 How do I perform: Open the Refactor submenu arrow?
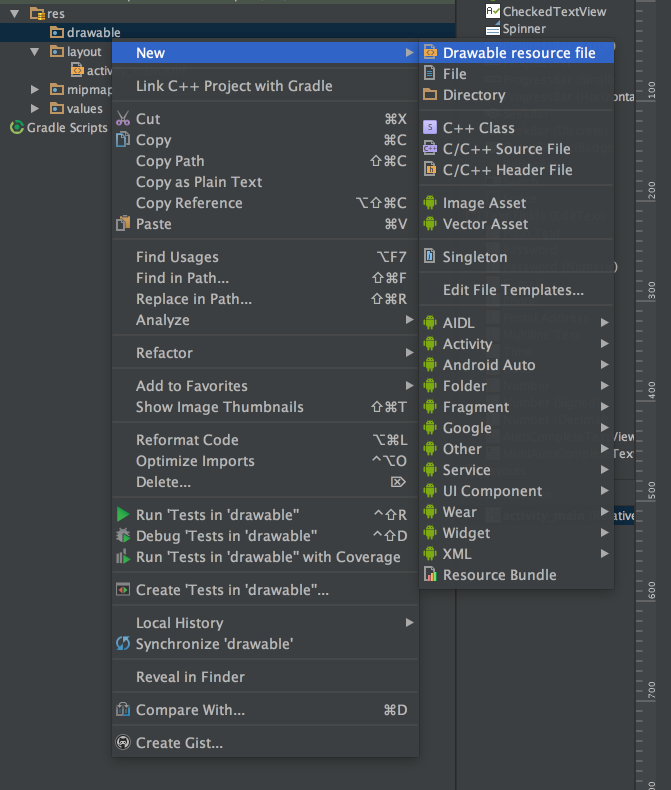pos(410,353)
